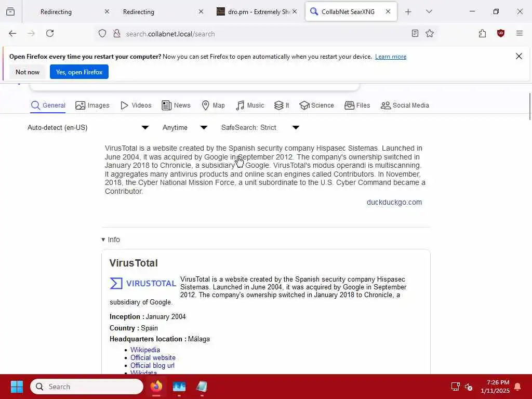Open the notifications bell icon
The width and height of the screenshot is (532, 399).
(x=517, y=387)
